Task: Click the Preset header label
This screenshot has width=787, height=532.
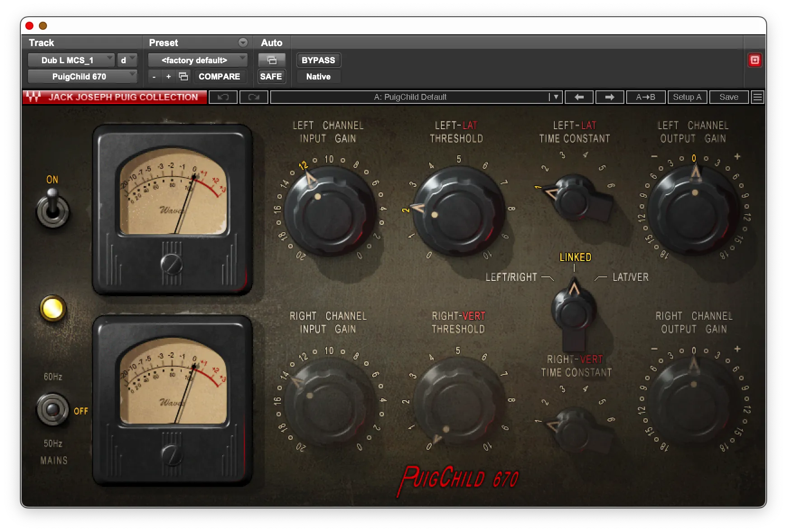Action: pos(164,42)
